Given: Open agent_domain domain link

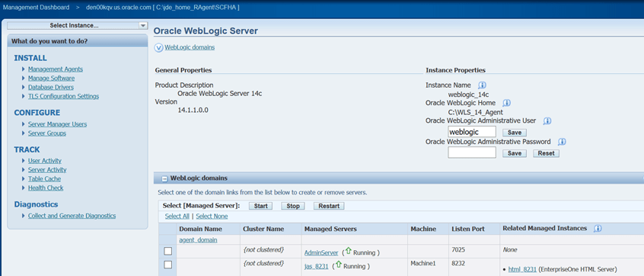Looking at the screenshot, I should click(199, 240).
